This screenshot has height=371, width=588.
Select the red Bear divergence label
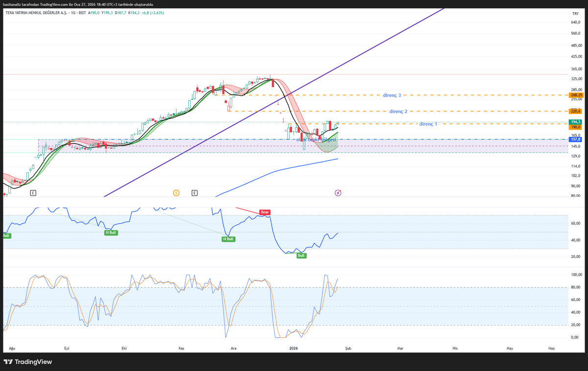click(265, 212)
